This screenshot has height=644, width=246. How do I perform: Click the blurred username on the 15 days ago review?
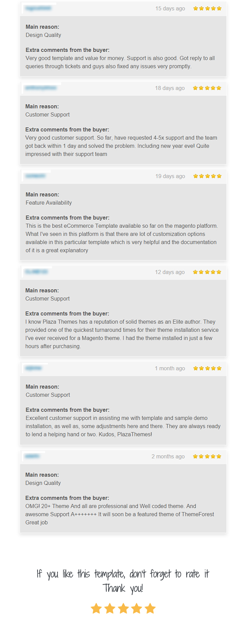[x=38, y=8]
